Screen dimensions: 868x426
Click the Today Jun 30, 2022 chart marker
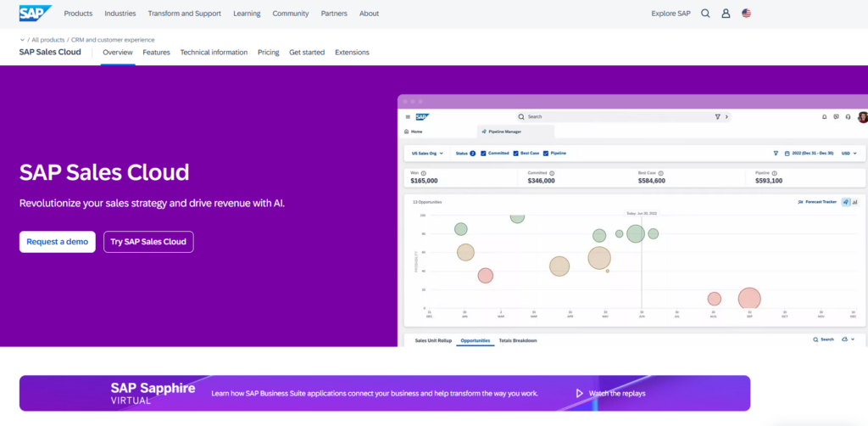641,213
